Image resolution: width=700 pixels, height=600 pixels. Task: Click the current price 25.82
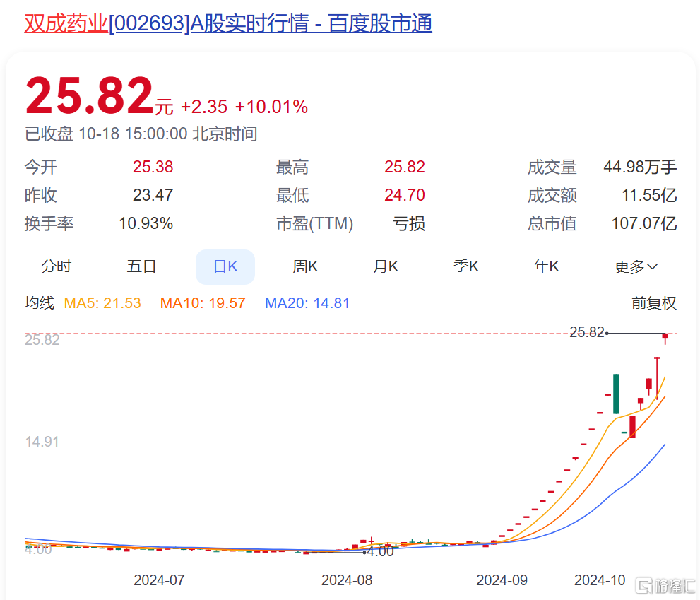coord(90,95)
